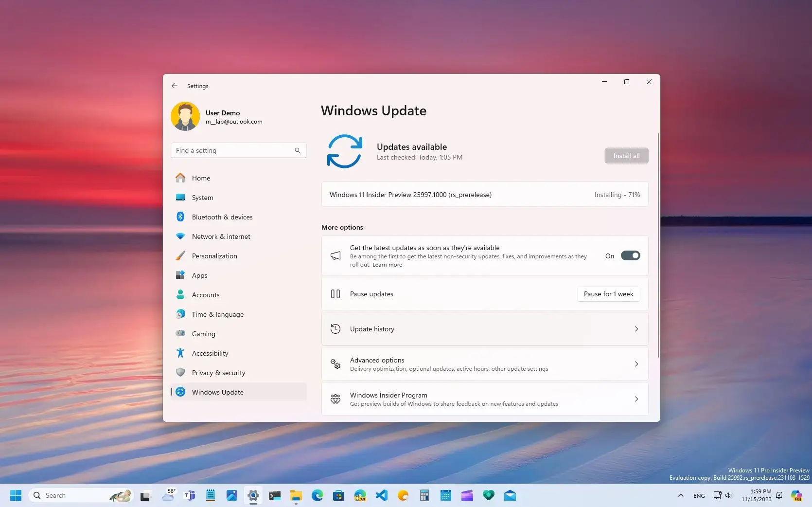812x507 pixels.
Task: Click the ENG language indicator
Action: click(x=699, y=496)
